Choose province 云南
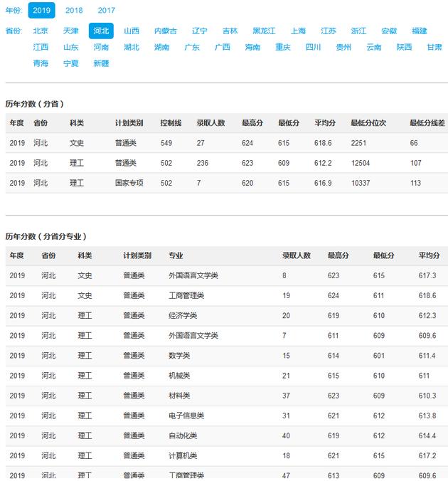The width and height of the screenshot is (448, 481). click(x=374, y=47)
